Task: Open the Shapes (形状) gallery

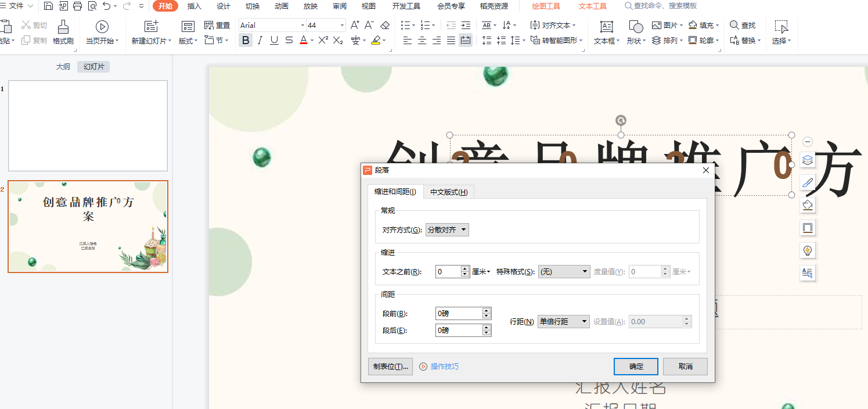Action: click(x=636, y=33)
